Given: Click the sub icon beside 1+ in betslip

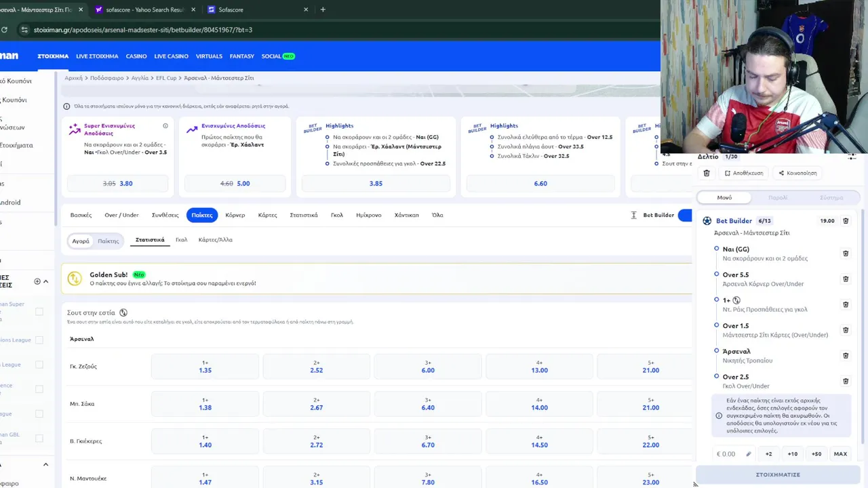Looking at the screenshot, I should [736, 300].
